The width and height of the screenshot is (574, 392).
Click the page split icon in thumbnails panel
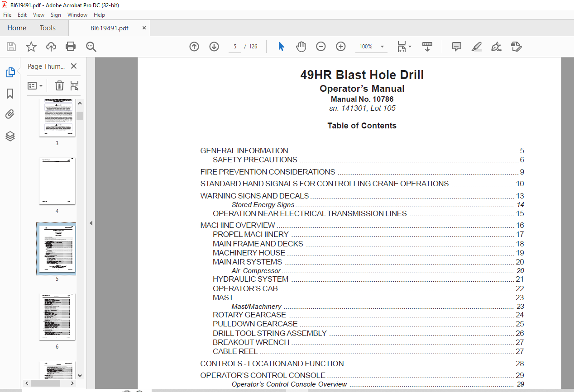click(75, 85)
